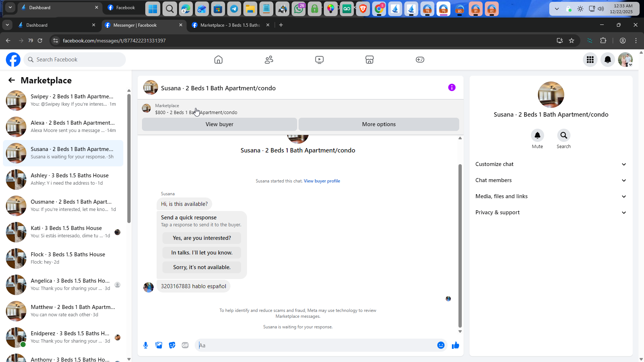Click the conversation list scrollbar
The width and height of the screenshot is (644, 362).
(129, 158)
